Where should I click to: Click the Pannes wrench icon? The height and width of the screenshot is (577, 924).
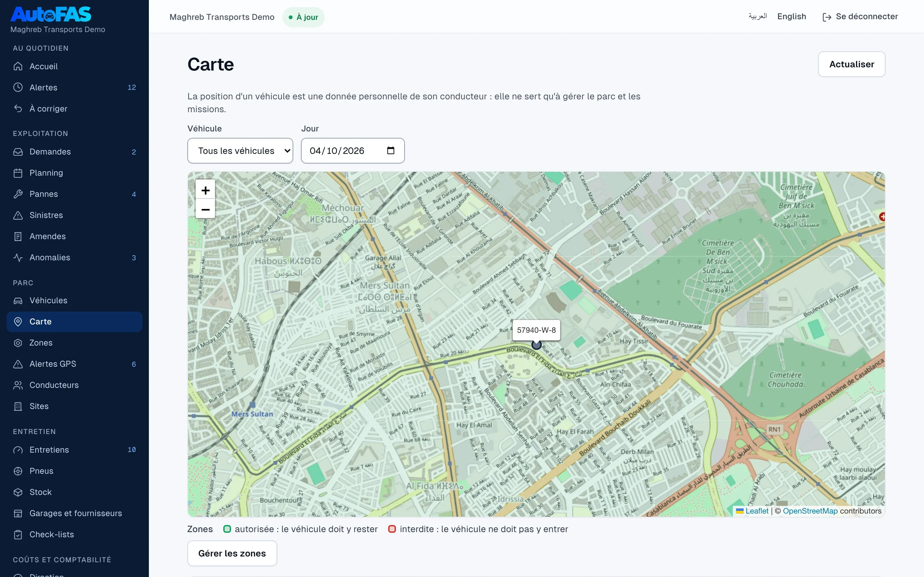click(18, 194)
